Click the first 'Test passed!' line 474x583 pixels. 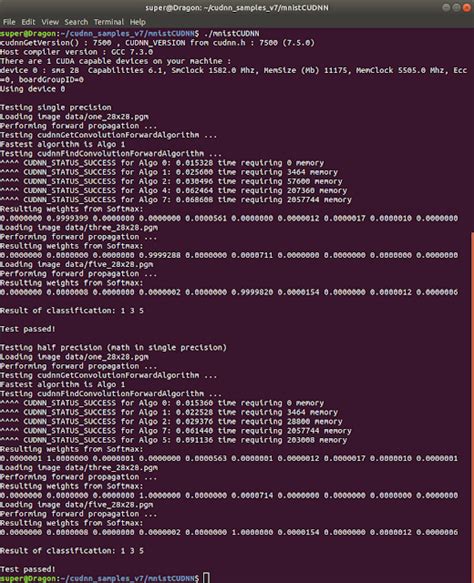[x=28, y=329]
